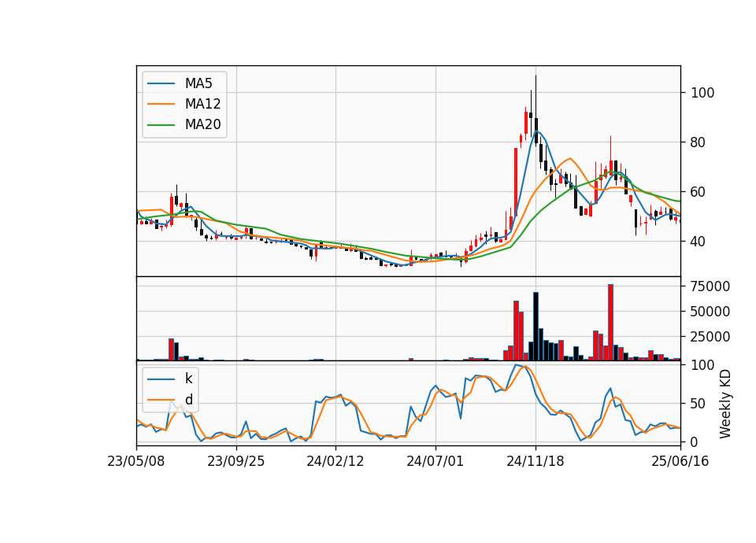Click the 100 price axis tick

(702, 93)
